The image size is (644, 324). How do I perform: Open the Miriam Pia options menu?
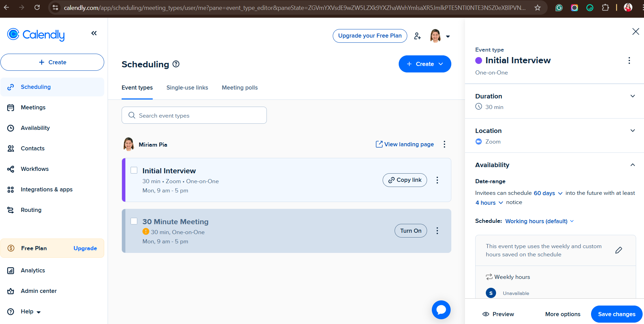(x=444, y=144)
